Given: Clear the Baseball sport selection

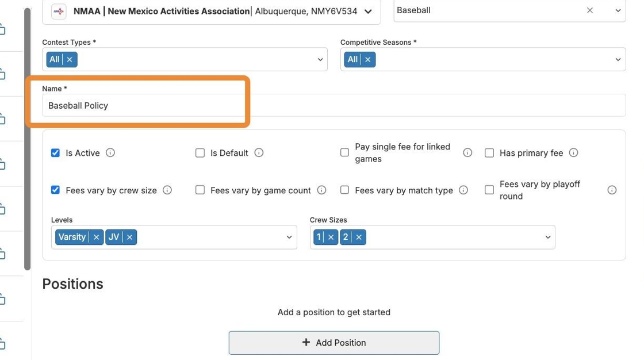Looking at the screenshot, I should (x=590, y=10).
